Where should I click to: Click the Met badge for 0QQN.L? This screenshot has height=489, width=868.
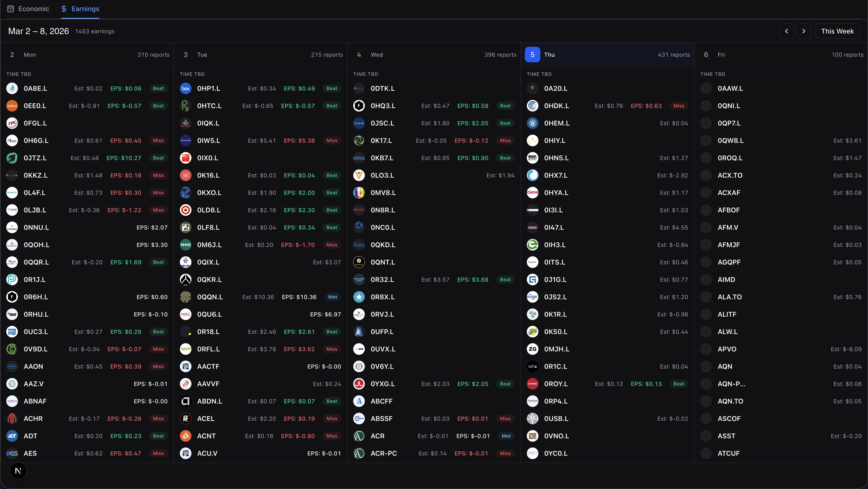(x=332, y=297)
